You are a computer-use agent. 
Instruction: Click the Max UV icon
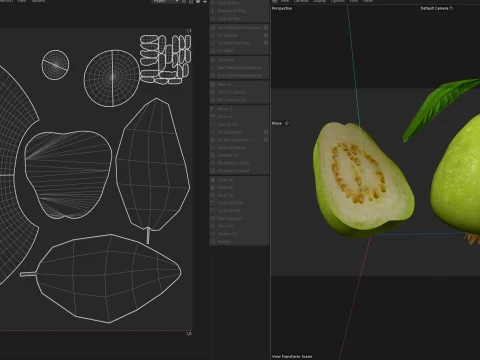pos(213,84)
